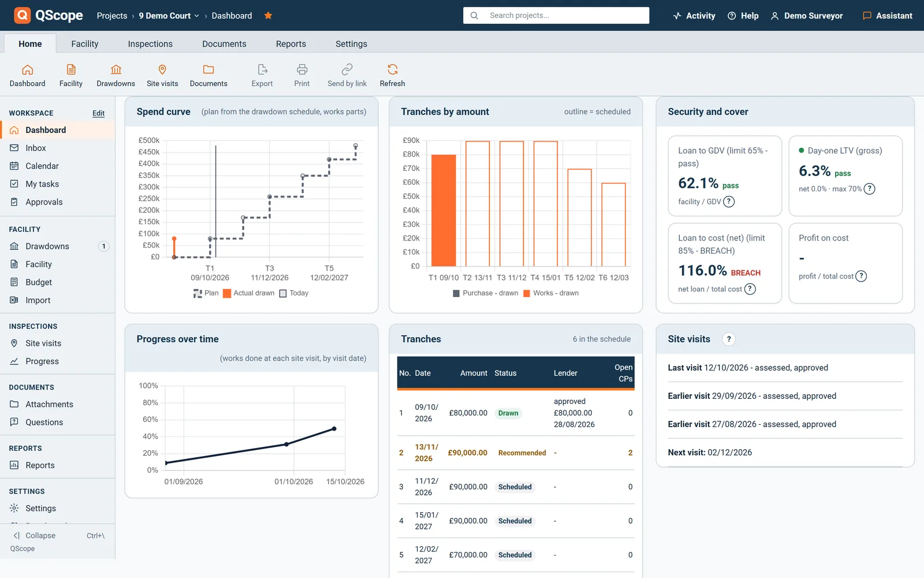Click the Dashboard ribbon icon
The width and height of the screenshot is (924, 578).
click(27, 76)
